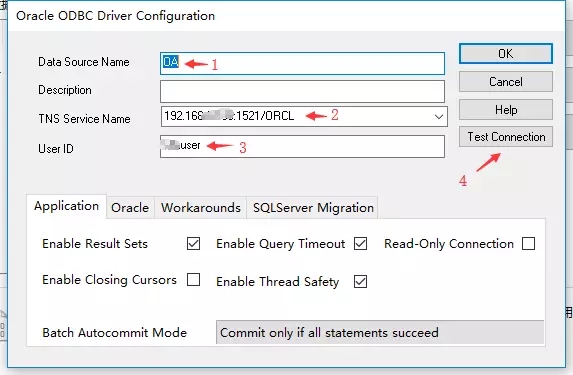573x375 pixels.
Task: Click the User ID label
Action: 56,149
